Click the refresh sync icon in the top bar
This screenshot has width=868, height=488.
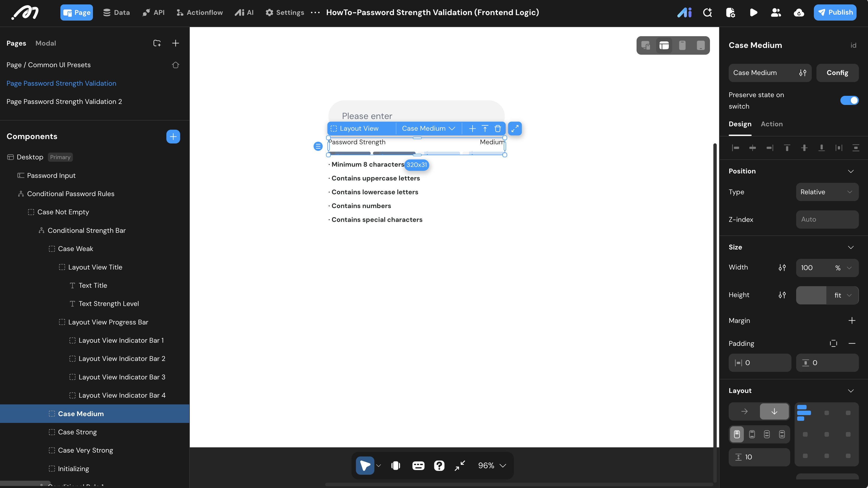707,12
